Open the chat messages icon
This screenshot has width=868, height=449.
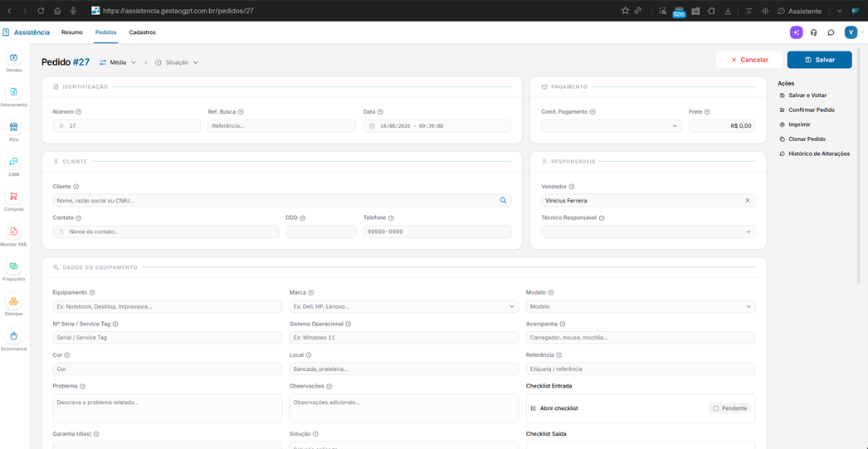831,32
